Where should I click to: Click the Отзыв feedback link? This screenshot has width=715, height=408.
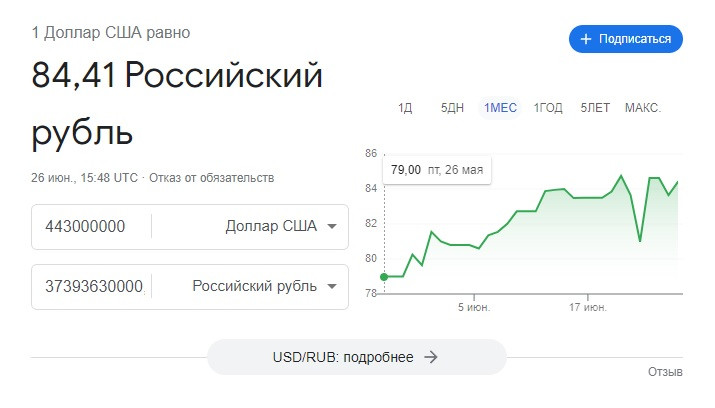coord(665,372)
